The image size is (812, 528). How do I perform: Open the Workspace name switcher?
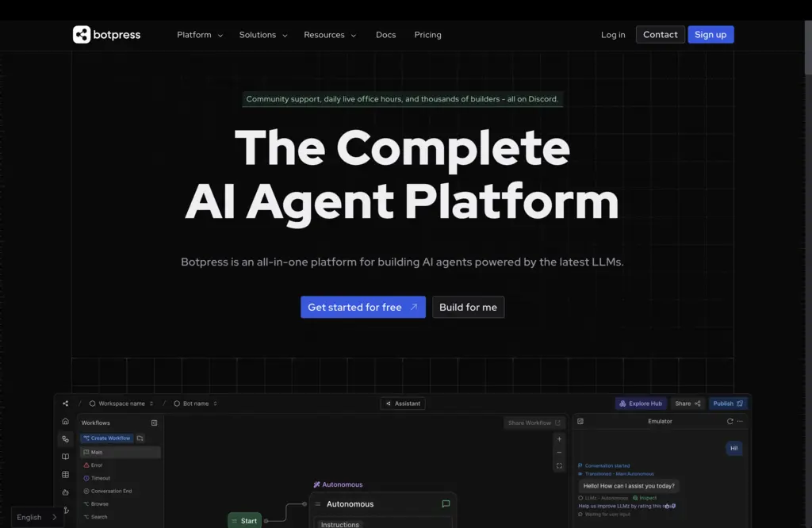tap(121, 404)
